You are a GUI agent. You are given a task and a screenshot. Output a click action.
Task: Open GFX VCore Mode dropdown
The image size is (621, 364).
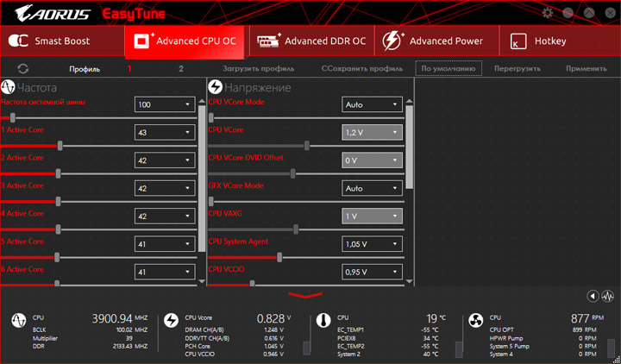(372, 188)
